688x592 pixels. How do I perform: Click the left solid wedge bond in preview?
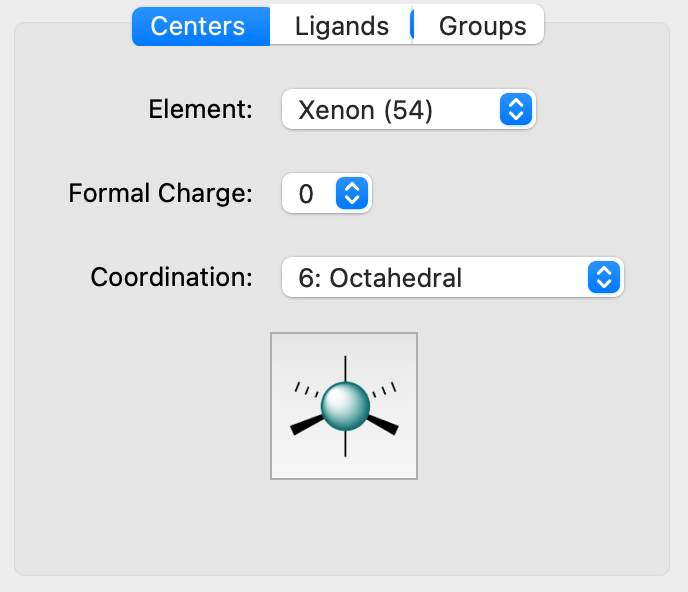point(307,425)
